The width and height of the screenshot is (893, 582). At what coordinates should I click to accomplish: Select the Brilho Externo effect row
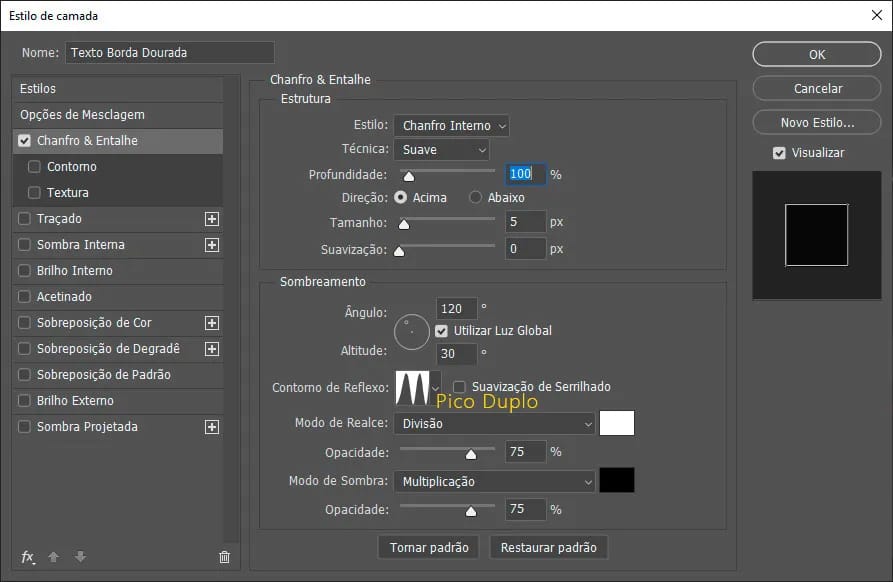coord(118,401)
